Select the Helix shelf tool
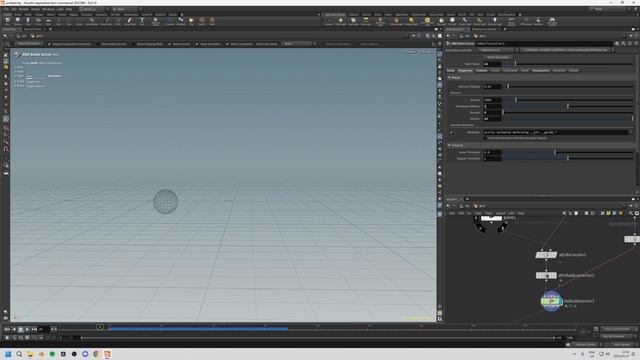This screenshot has height=360, width=640. click(x=212, y=21)
